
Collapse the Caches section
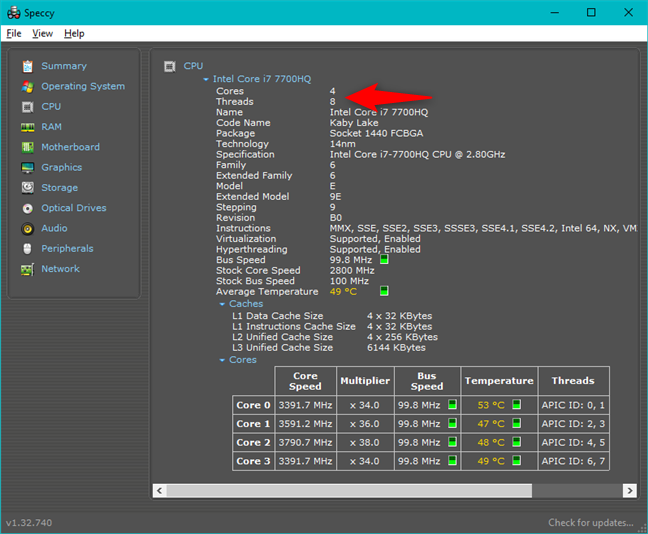click(222, 304)
